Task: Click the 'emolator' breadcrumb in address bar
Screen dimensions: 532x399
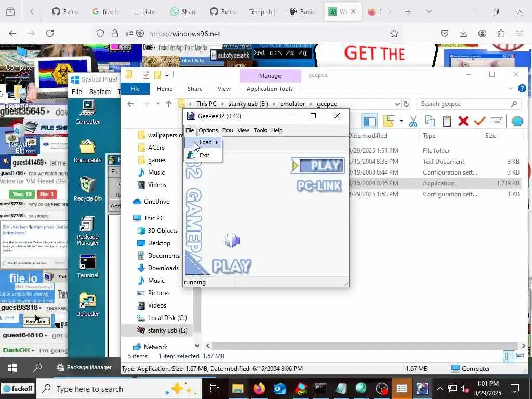Action: coord(292,104)
